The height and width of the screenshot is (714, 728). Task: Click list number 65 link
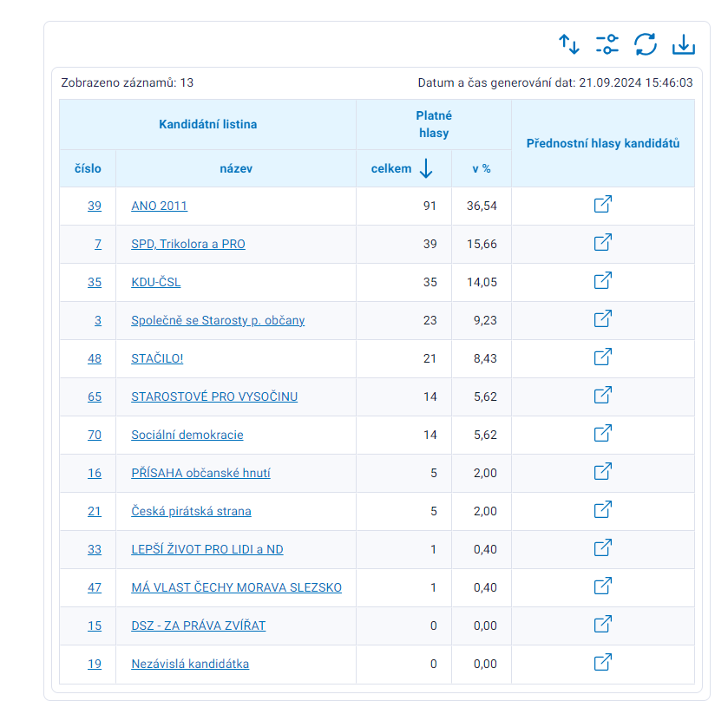95,396
